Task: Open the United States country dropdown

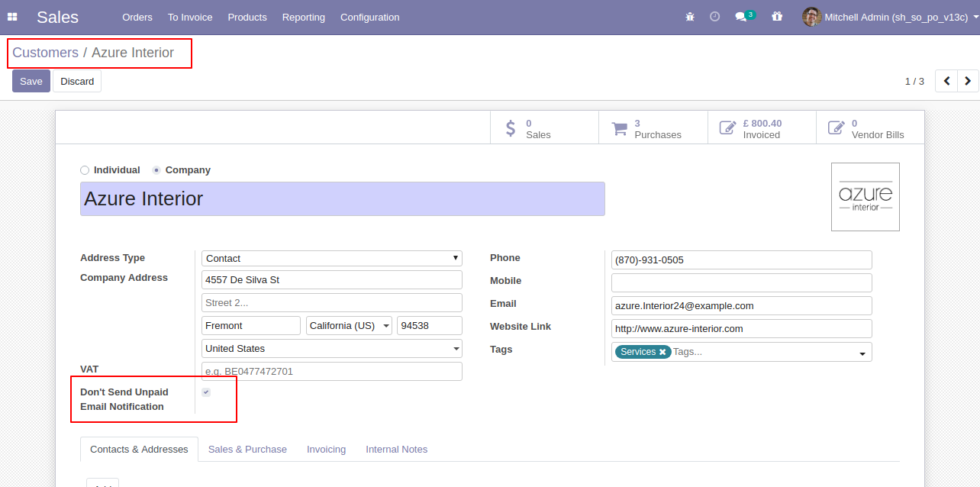Action: (332, 348)
